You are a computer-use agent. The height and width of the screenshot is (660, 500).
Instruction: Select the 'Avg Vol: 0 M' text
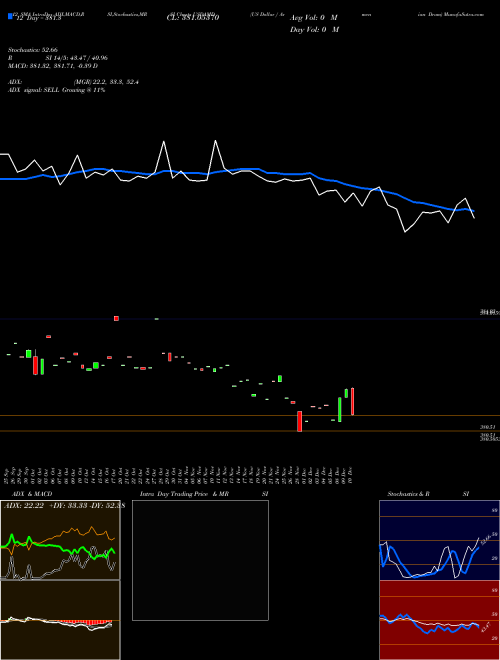[x=314, y=18]
